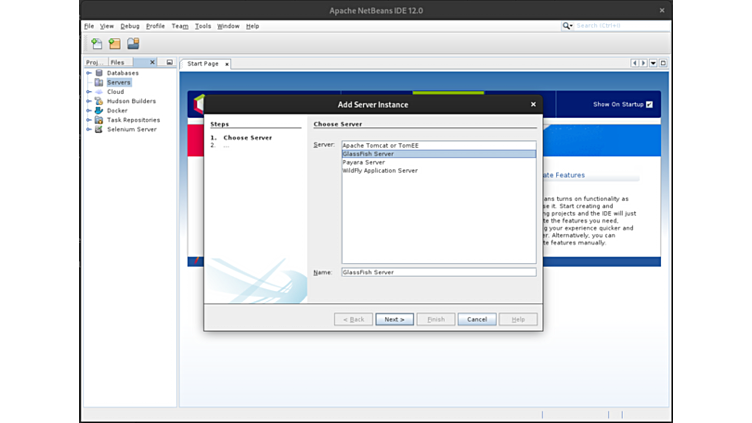Viewport: 752px width, 423px height.
Task: Maximize the editor window icon
Action: pos(663,63)
